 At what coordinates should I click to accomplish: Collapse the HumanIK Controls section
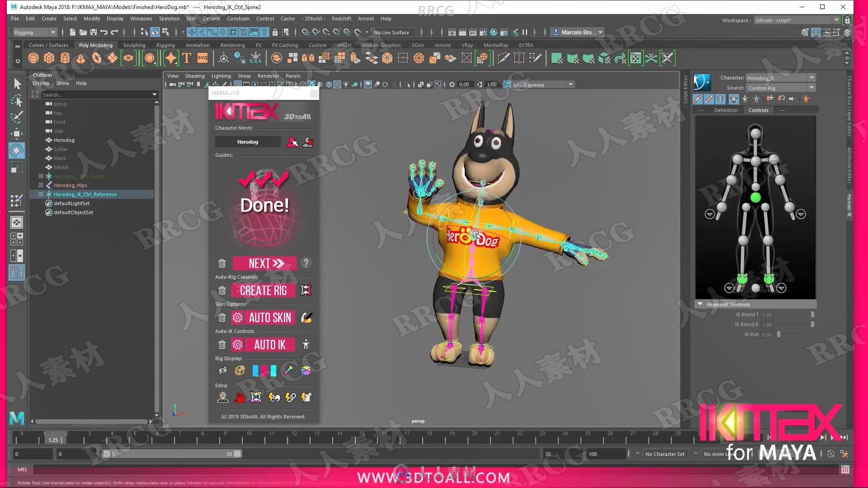(700, 304)
